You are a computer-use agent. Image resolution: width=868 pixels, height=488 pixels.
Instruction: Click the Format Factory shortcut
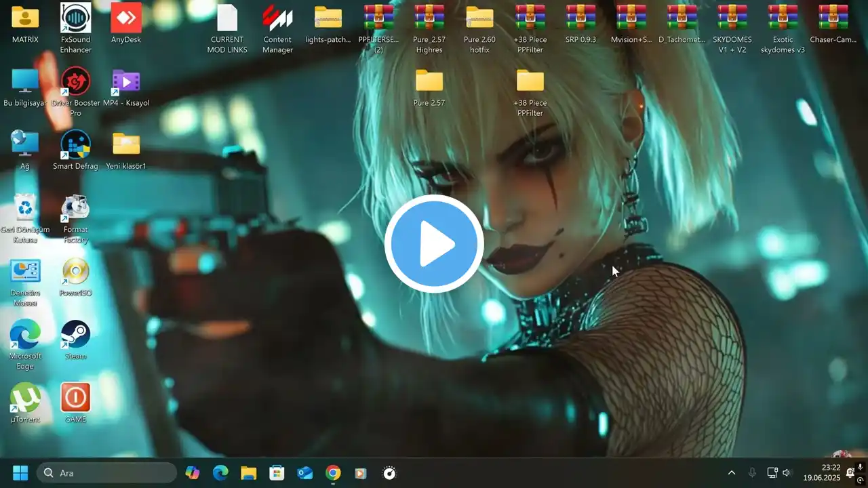click(75, 207)
